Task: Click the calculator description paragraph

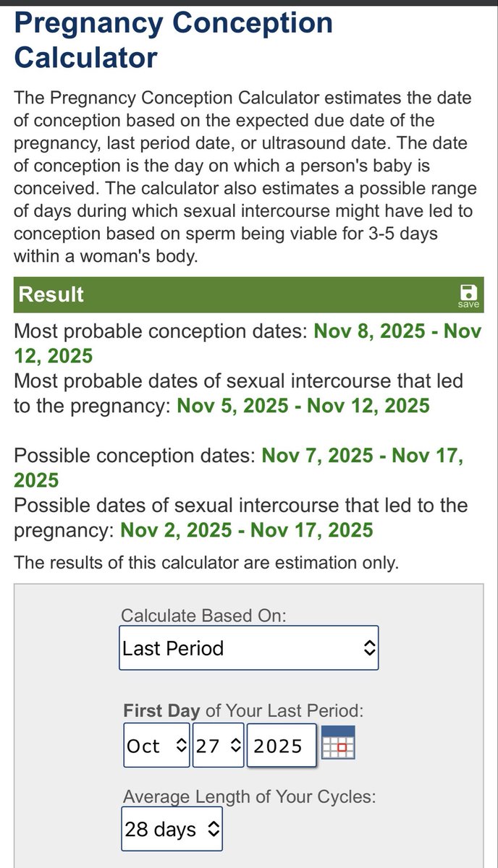Action: (x=246, y=177)
